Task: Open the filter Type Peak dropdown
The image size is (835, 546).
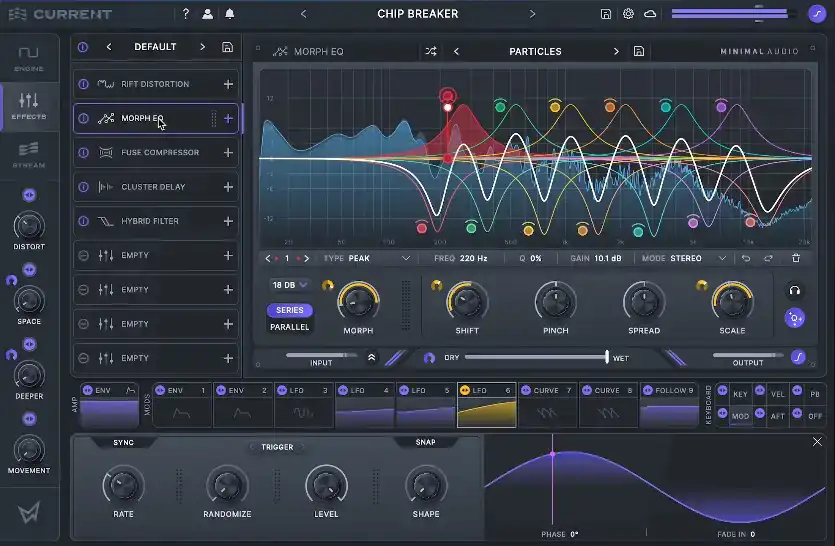Action: click(x=367, y=258)
